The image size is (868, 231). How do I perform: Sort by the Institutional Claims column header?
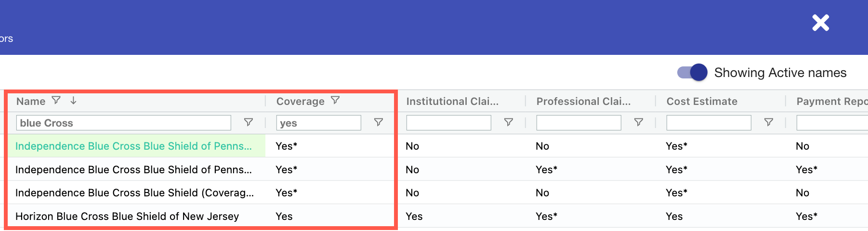pyautogui.click(x=452, y=101)
